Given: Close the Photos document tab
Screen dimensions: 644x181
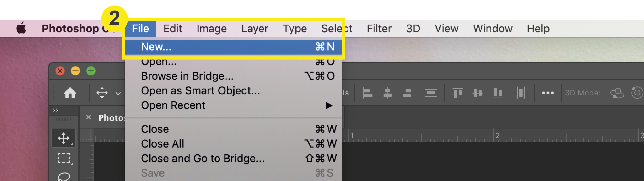Looking at the screenshot, I should 89,117.
